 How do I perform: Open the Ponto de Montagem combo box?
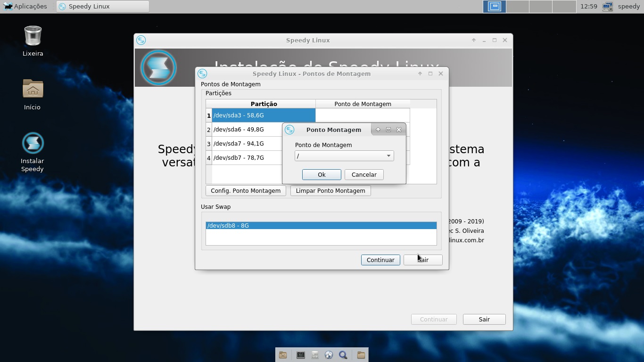point(344,156)
